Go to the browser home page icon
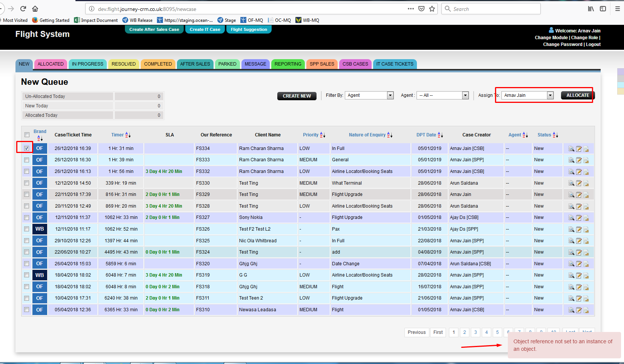 coord(35,9)
